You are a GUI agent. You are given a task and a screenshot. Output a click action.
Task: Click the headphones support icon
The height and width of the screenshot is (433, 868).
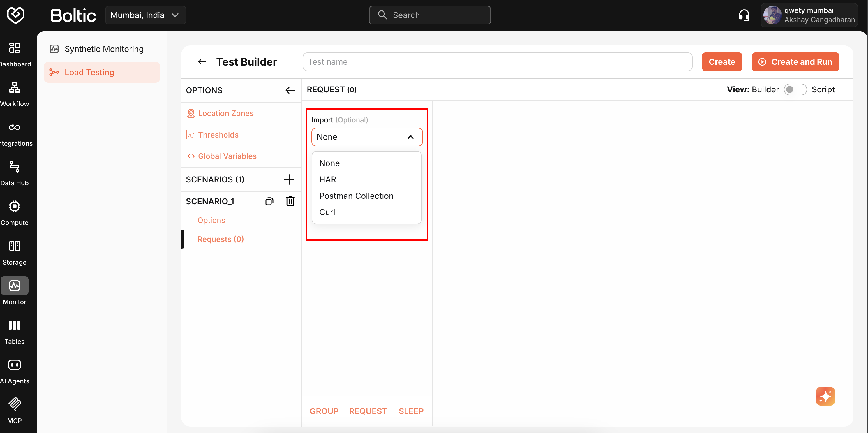pyautogui.click(x=744, y=15)
